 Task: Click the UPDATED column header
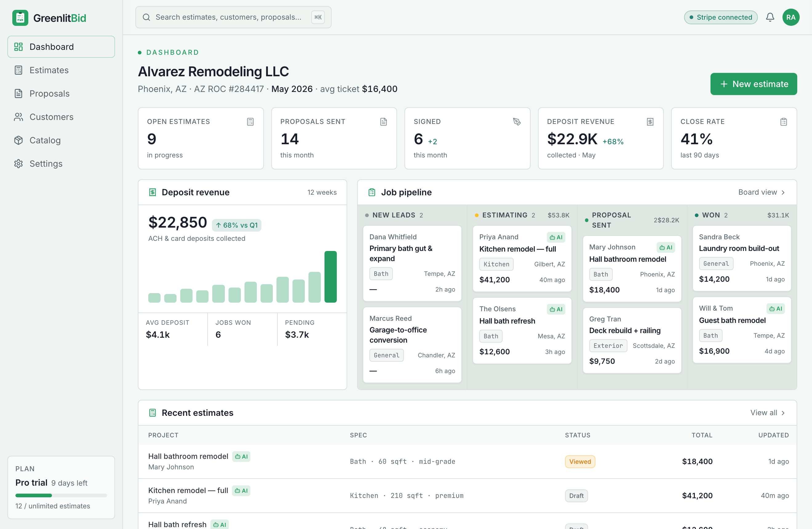[x=774, y=435]
